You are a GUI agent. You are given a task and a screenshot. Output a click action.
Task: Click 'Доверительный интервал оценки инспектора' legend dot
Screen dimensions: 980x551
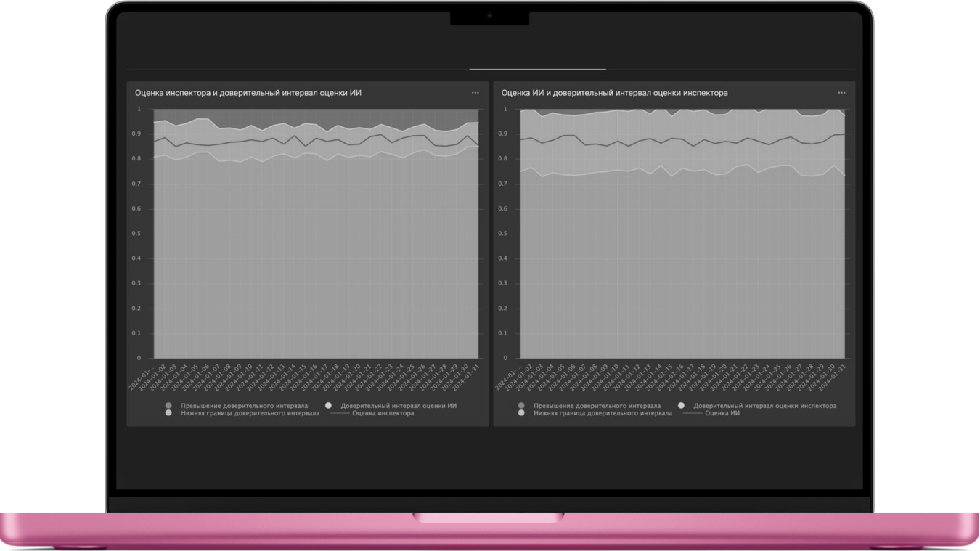[681, 406]
